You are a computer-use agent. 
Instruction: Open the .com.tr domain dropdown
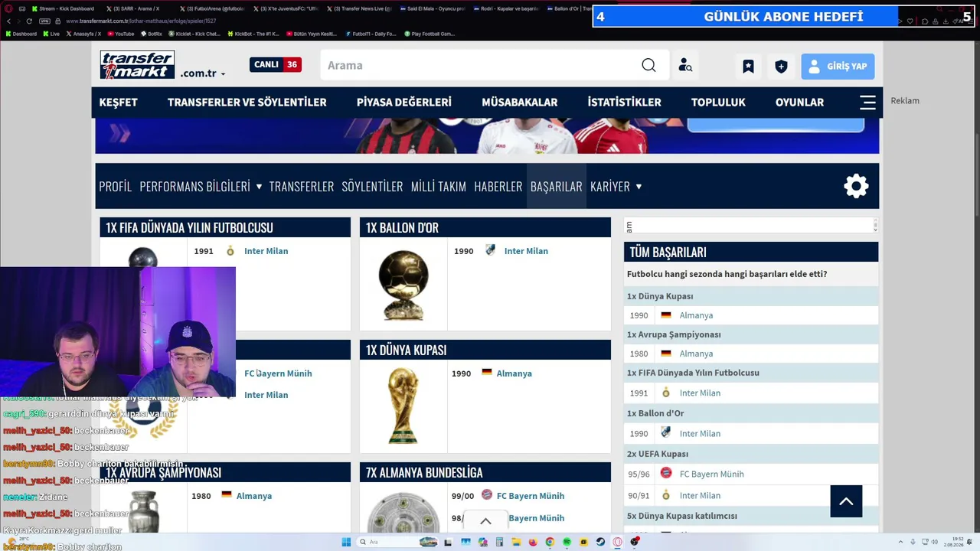(x=203, y=73)
